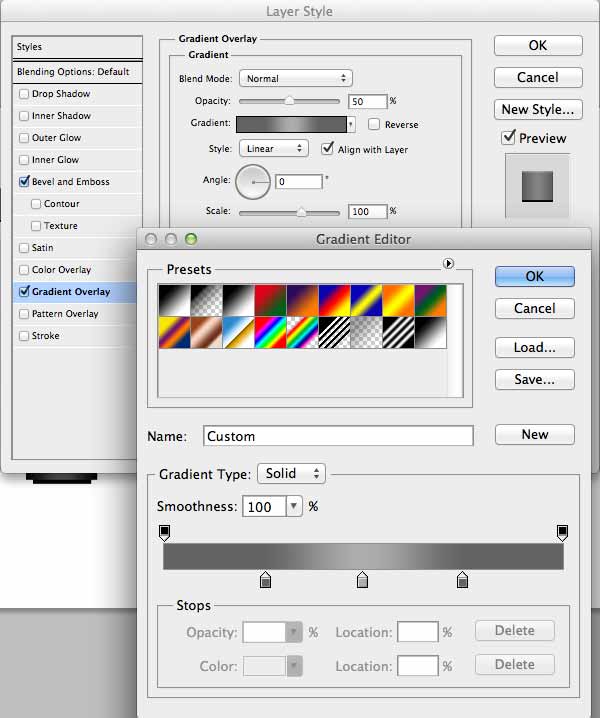600x718 pixels.
Task: Click the green zoom button on Gradient Editor
Action: click(191, 239)
